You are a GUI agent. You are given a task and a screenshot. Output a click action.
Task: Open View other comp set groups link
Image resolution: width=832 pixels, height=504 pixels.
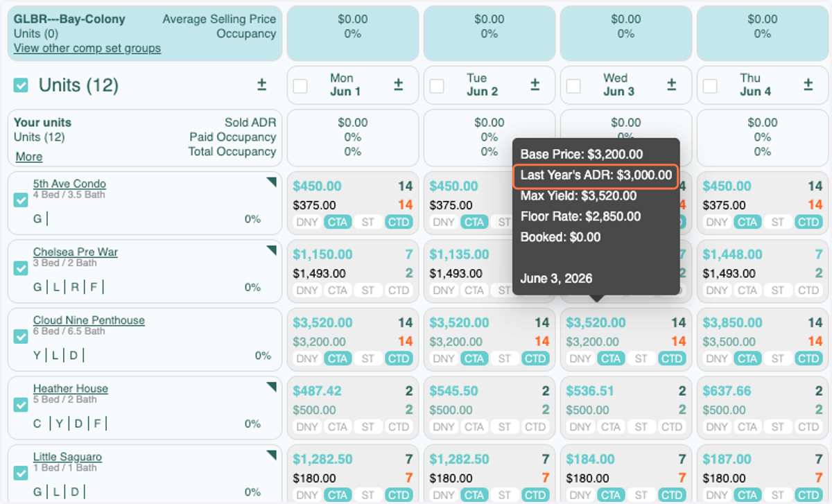(x=87, y=48)
